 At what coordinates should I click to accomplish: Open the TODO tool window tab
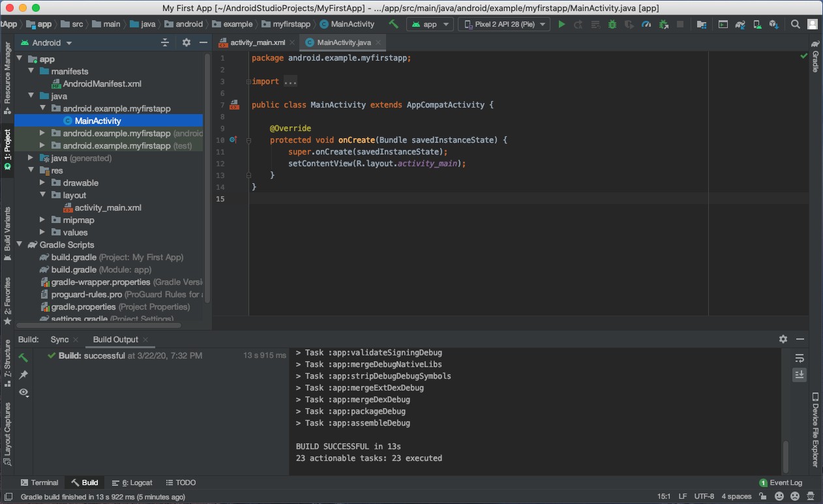tap(180, 482)
